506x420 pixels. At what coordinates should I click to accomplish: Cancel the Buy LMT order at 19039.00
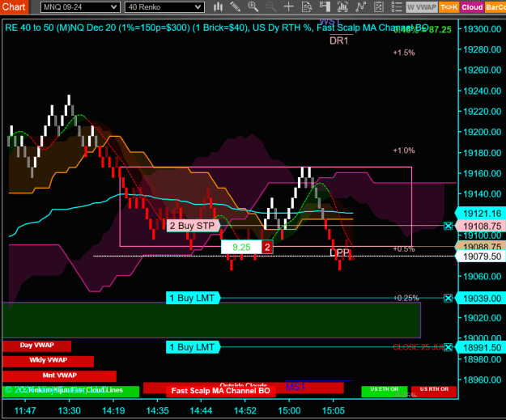coord(449,298)
